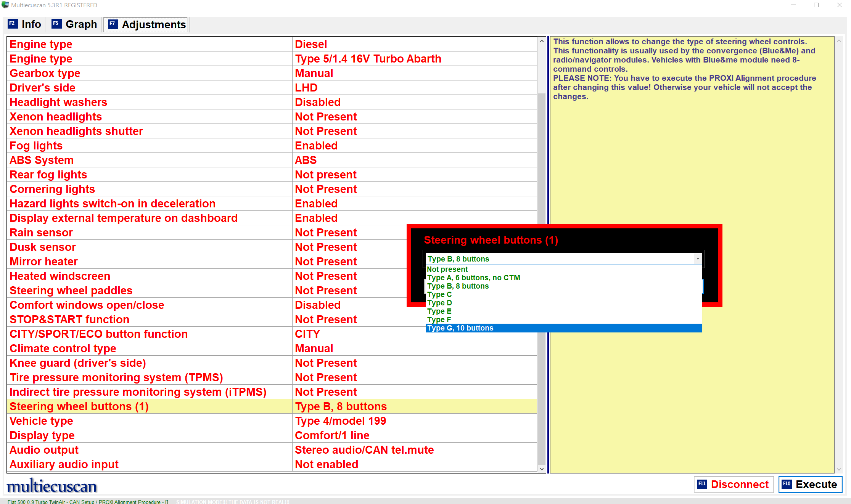Select 'Display external temperature on dashboard' row
Screen dimensions: 851x504
coord(272,218)
